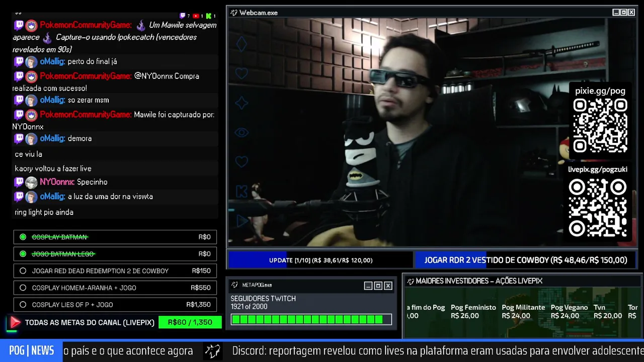Toggle the JOGO BATMAN LEGO goal radio button
The width and height of the screenshot is (644, 362).
[x=23, y=254]
